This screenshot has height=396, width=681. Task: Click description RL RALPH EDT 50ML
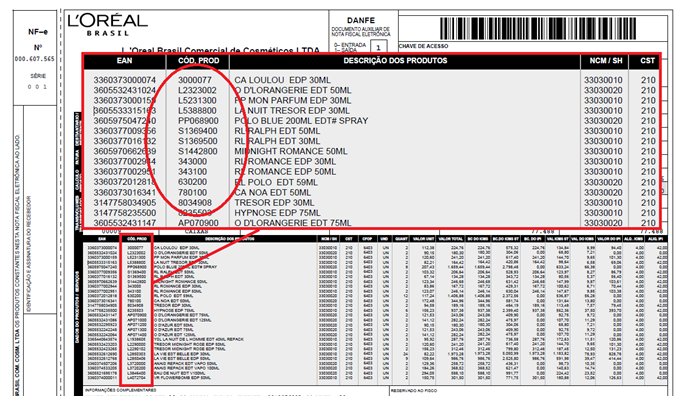point(277,131)
